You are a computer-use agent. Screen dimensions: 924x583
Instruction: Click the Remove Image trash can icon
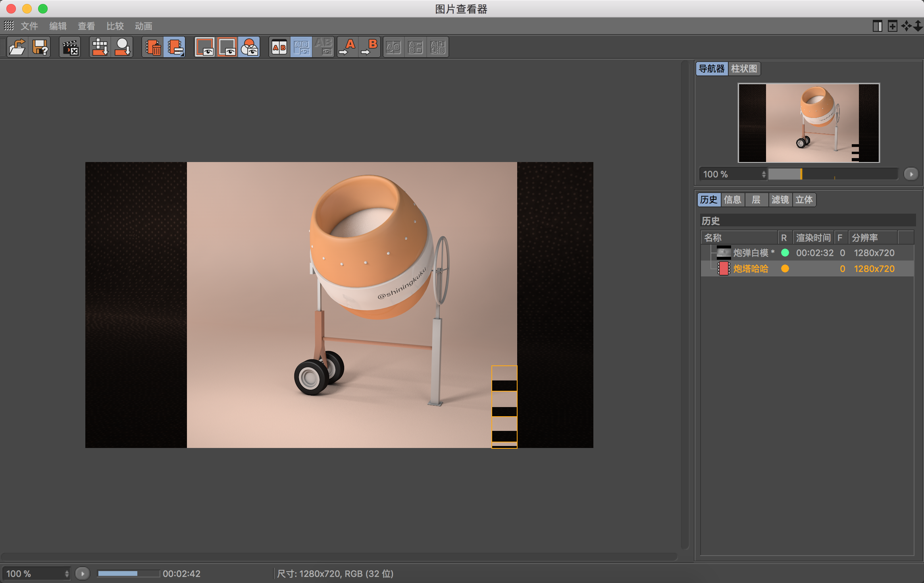153,47
